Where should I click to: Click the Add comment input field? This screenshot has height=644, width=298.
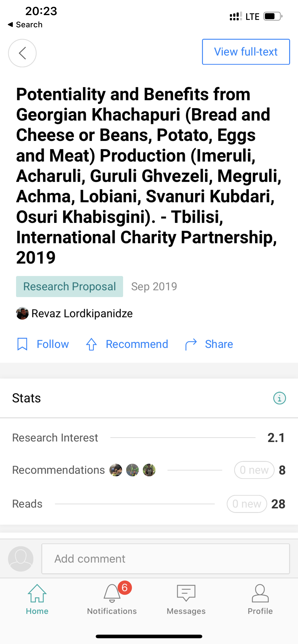click(x=166, y=559)
